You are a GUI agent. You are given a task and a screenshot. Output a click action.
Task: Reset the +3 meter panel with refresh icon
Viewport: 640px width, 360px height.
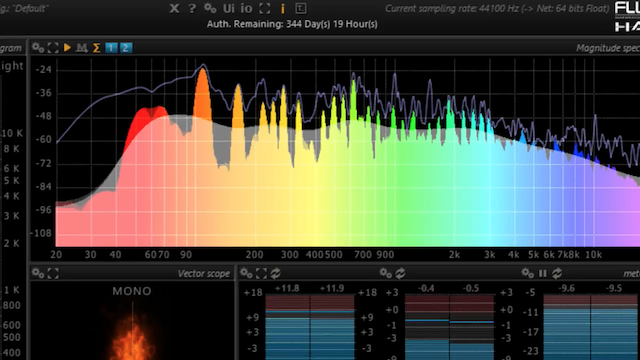(400, 273)
